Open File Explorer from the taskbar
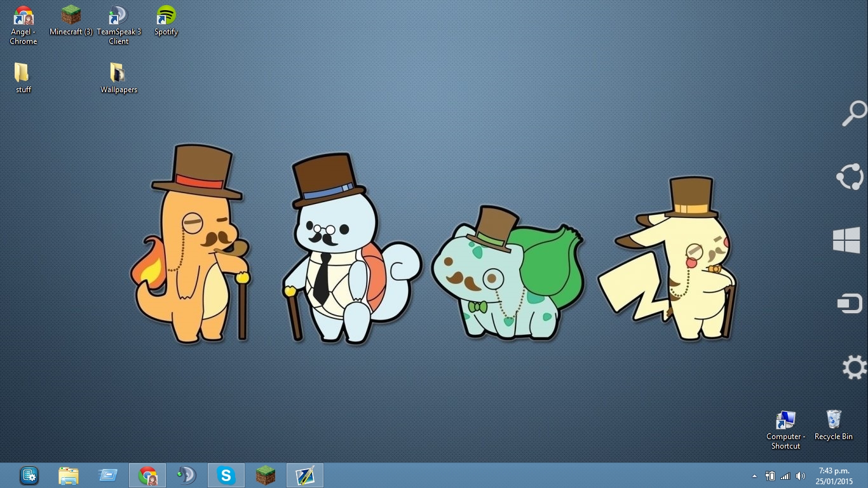 (x=69, y=475)
